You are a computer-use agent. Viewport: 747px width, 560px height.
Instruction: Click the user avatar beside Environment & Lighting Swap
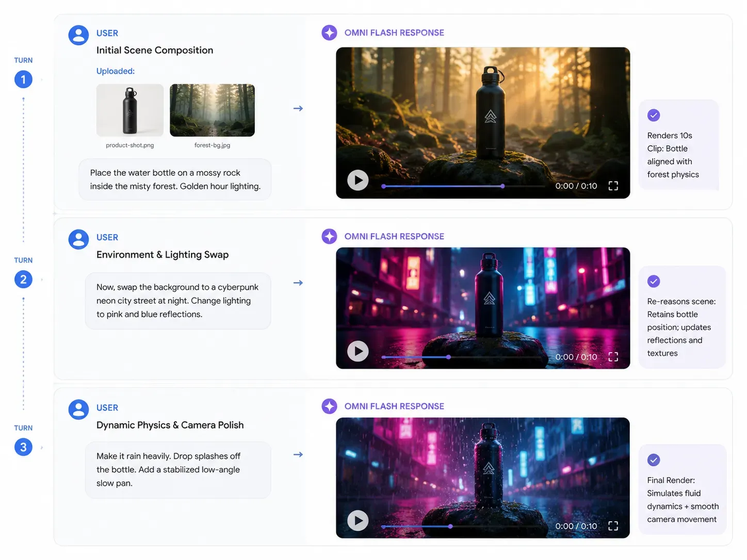pos(78,240)
